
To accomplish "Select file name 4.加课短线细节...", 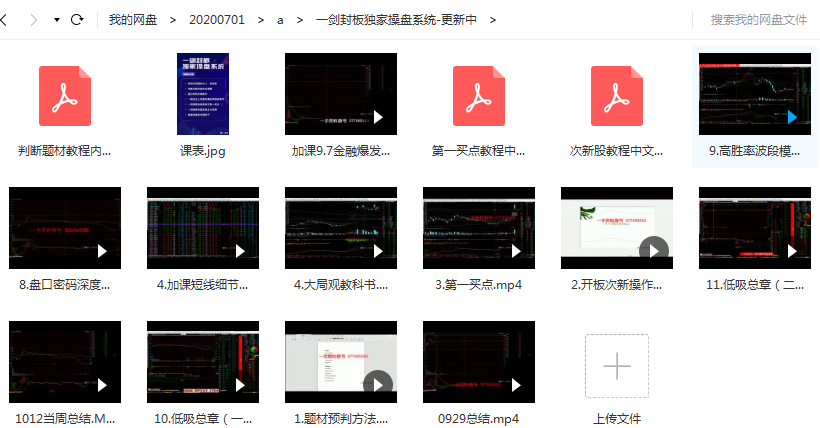I will point(203,285).
